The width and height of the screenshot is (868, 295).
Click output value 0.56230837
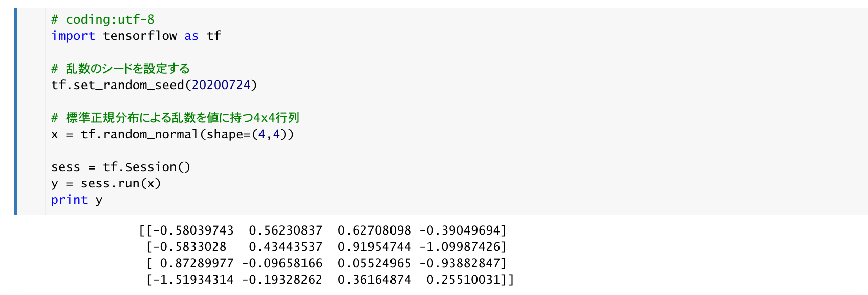[286, 230]
